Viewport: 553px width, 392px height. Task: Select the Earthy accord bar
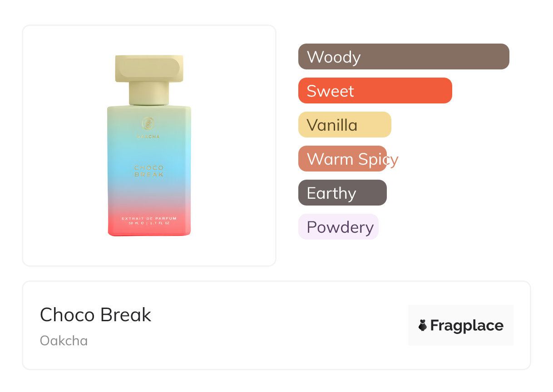(x=342, y=193)
